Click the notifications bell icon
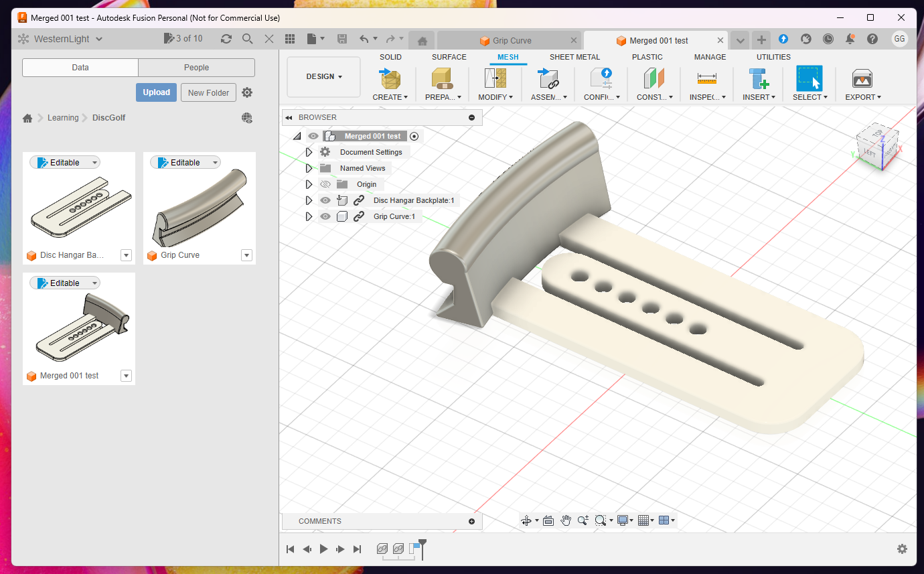 coord(850,39)
